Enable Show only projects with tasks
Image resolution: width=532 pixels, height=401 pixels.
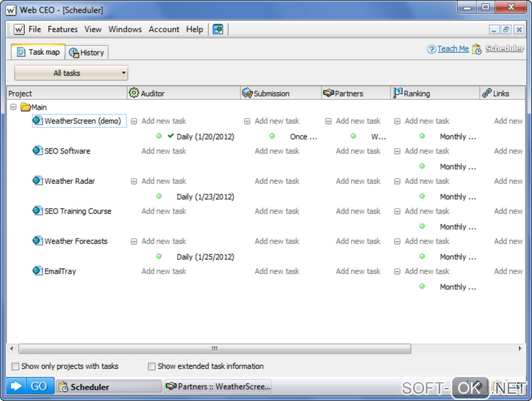[15, 367]
